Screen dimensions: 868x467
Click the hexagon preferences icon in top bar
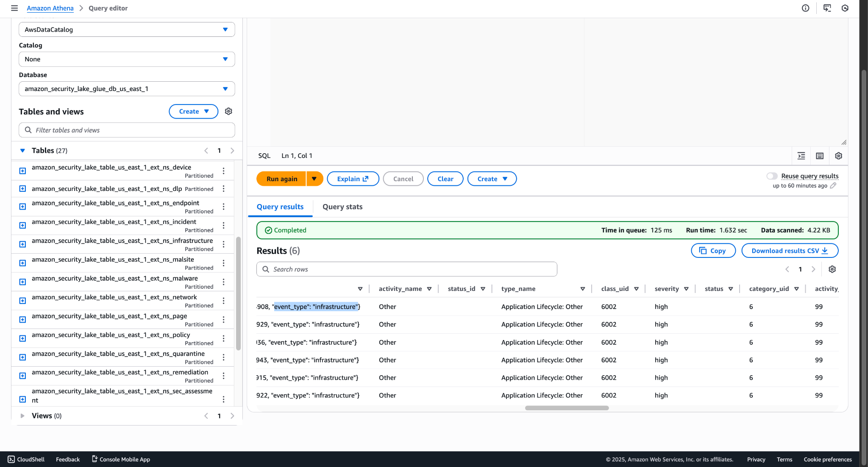845,8
